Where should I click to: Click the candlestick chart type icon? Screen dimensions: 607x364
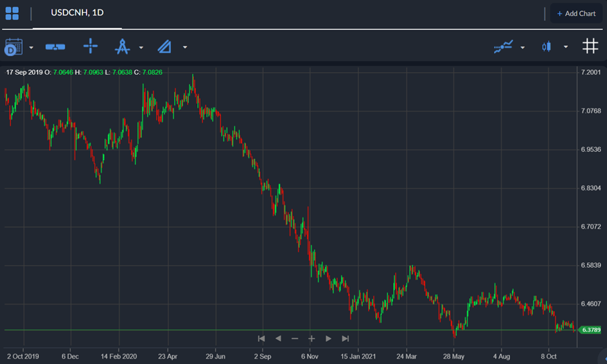[x=546, y=47]
